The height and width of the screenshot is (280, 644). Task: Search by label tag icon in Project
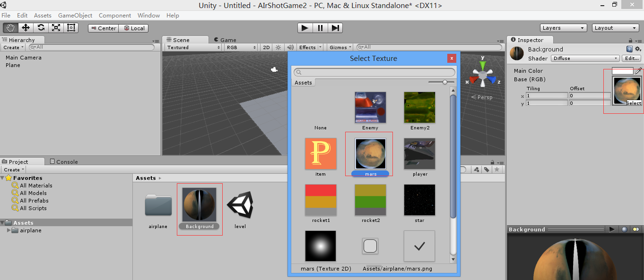click(x=486, y=170)
